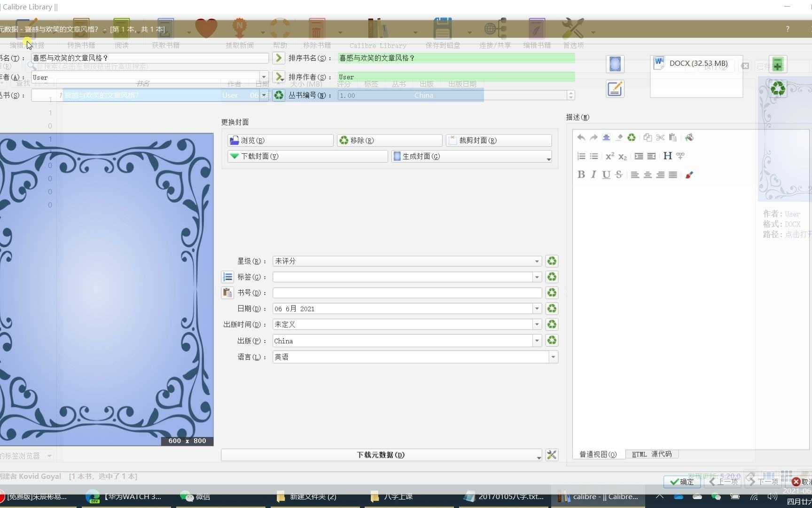Remove the selected format recycle icon
812x508 pixels.
coord(778,88)
